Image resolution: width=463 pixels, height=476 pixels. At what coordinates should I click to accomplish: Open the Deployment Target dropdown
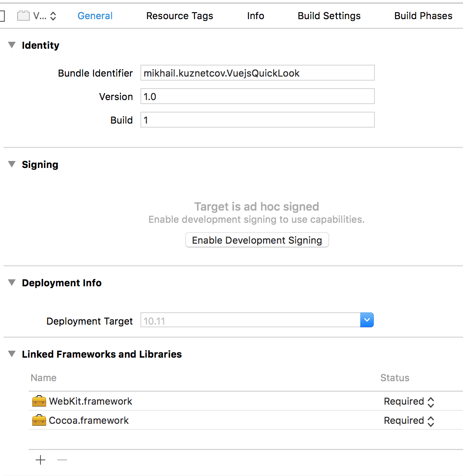click(x=367, y=321)
